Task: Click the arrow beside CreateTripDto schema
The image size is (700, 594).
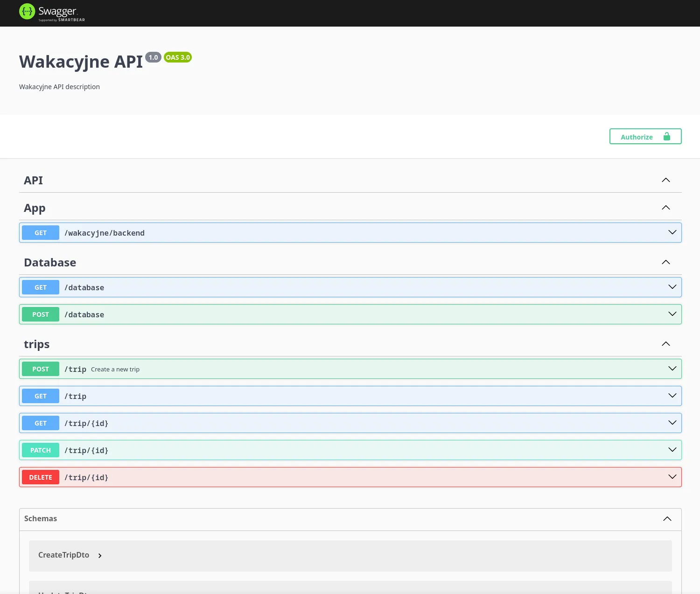Action: [x=99, y=556]
